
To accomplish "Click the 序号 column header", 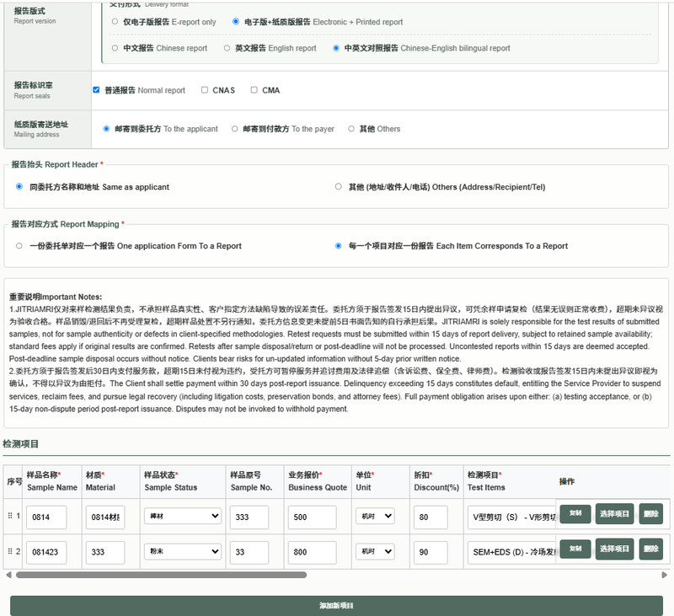I will point(13,481).
